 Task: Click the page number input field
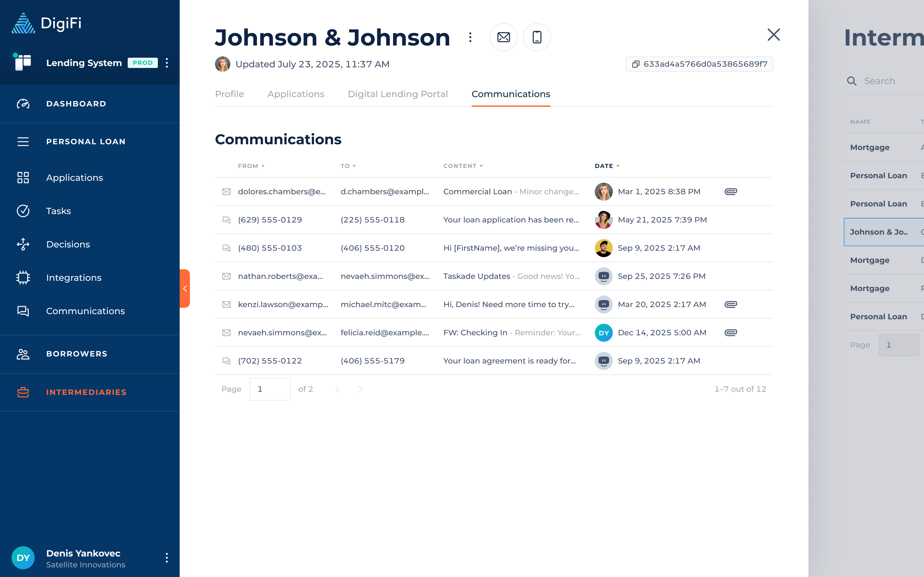[x=269, y=389]
